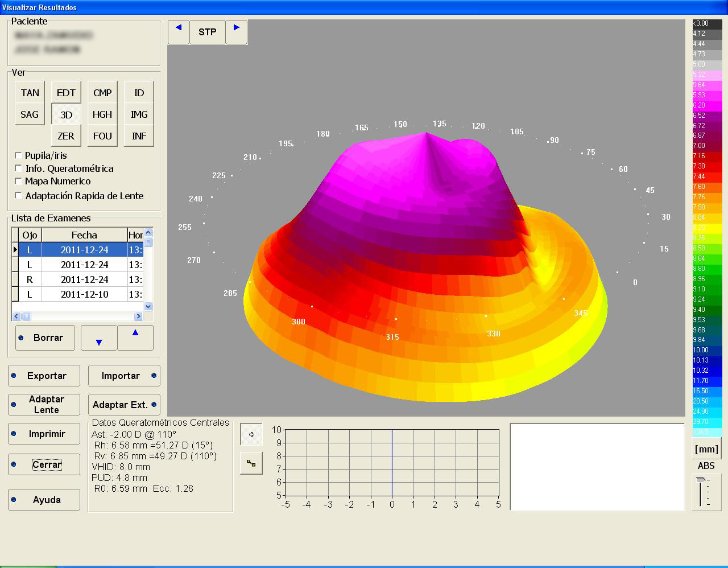
Task: Open the HGH height map view
Action: 102,114
